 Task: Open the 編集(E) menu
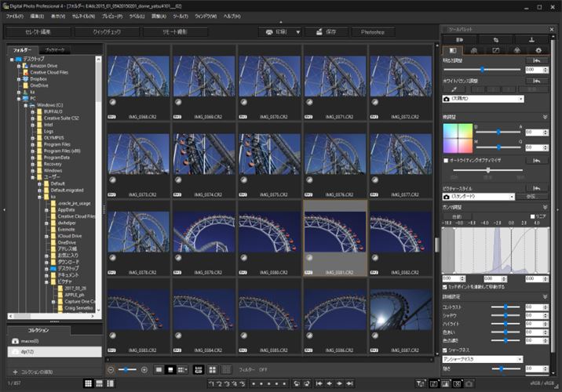pos(37,16)
